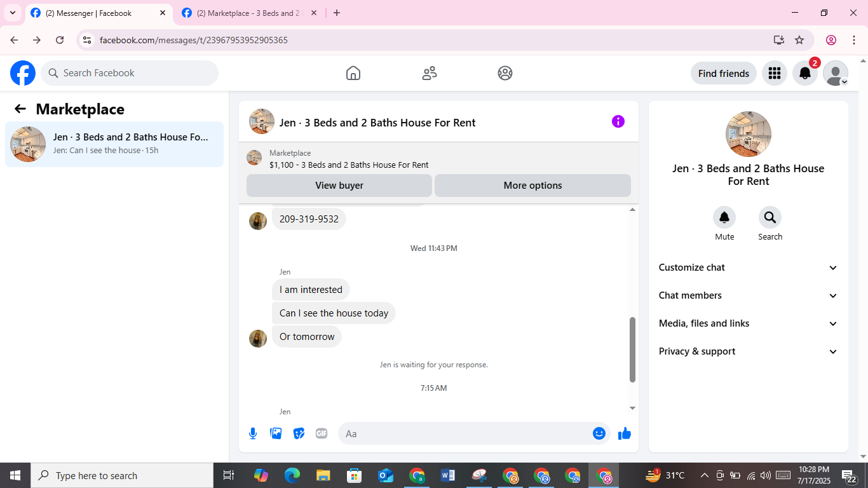Viewport: 868px width, 488px height.
Task: Switch to Messenger | Facebook tab
Action: pyautogui.click(x=99, y=13)
